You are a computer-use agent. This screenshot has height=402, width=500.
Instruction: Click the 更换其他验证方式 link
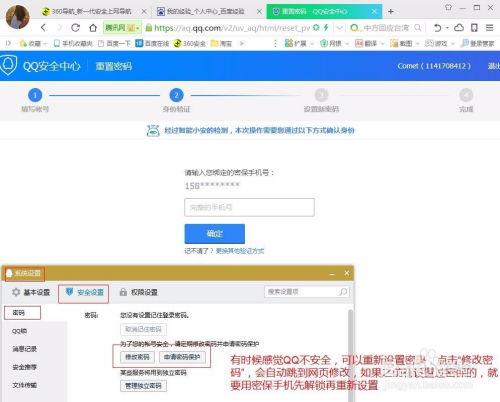240,251
